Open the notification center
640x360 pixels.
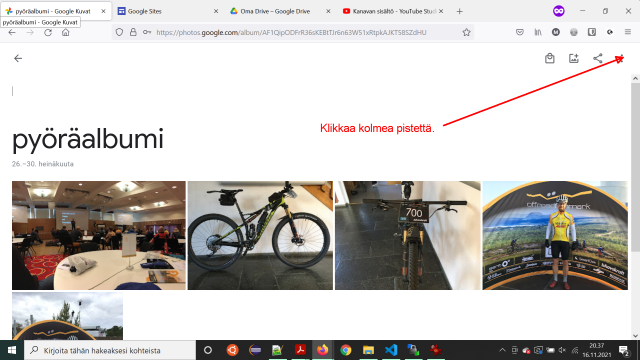[x=624, y=350]
